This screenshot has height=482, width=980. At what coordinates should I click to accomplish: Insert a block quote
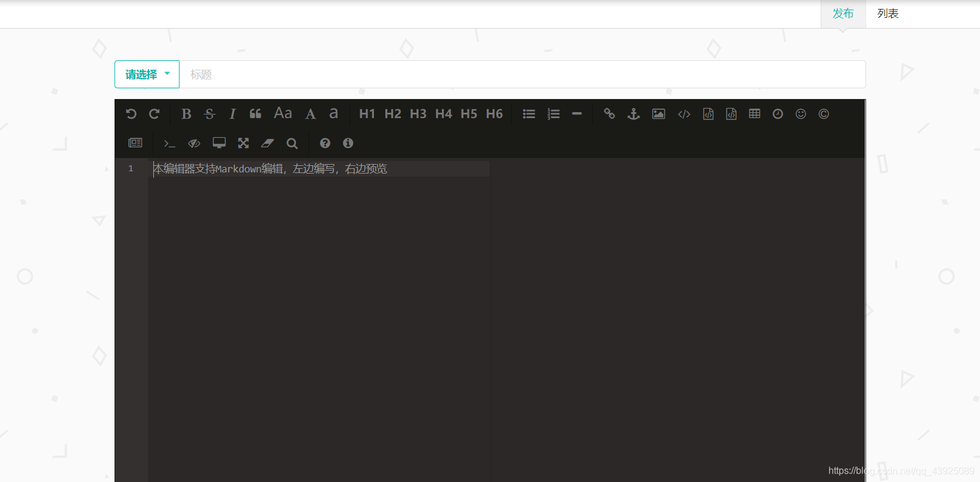coord(255,114)
